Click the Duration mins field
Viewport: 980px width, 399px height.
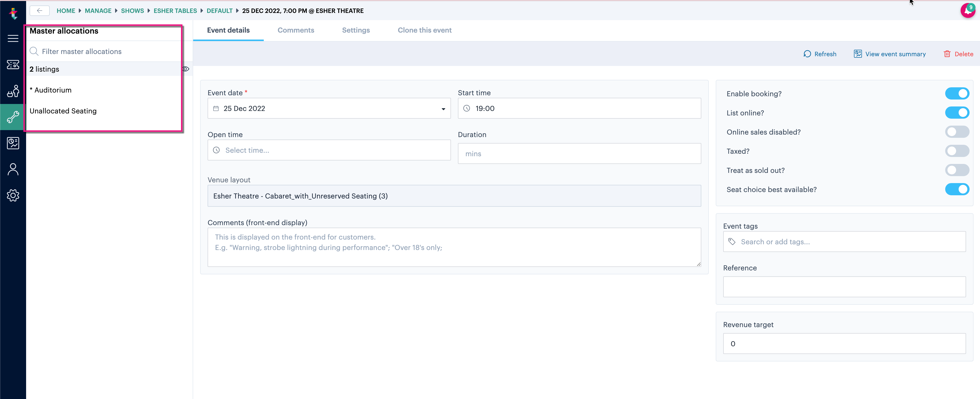tap(579, 153)
